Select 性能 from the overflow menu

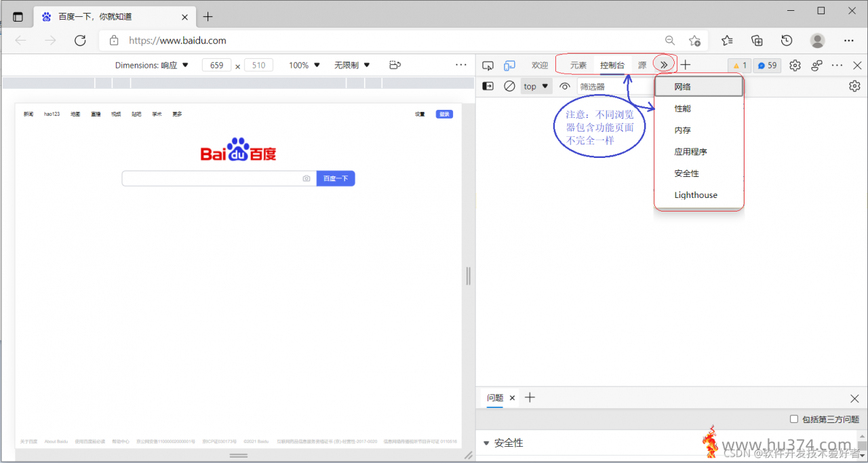tap(699, 108)
